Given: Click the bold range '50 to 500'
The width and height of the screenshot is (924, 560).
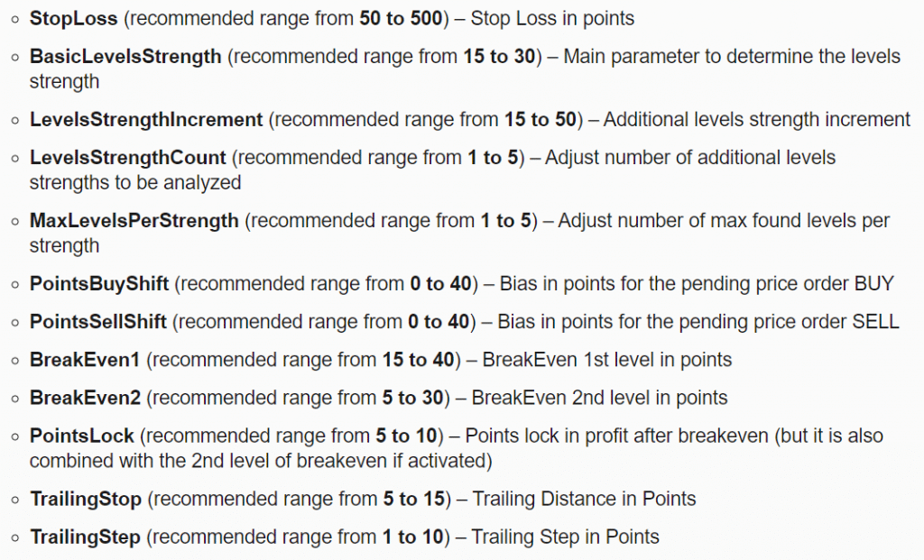Looking at the screenshot, I should [401, 19].
